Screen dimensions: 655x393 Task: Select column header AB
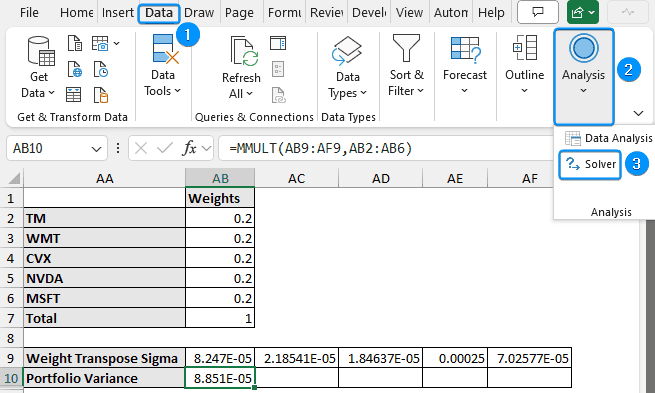tap(220, 179)
